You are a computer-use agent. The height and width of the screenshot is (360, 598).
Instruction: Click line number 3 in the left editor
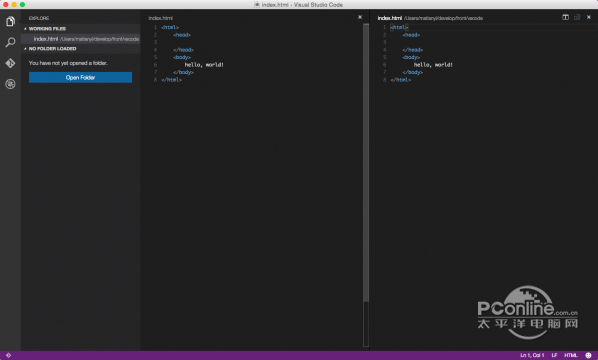point(155,42)
